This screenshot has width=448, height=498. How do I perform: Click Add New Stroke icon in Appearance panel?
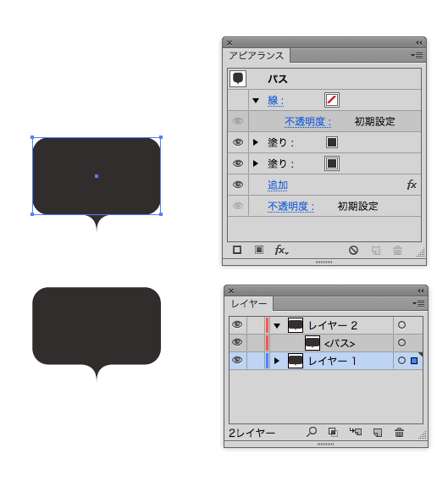click(237, 250)
